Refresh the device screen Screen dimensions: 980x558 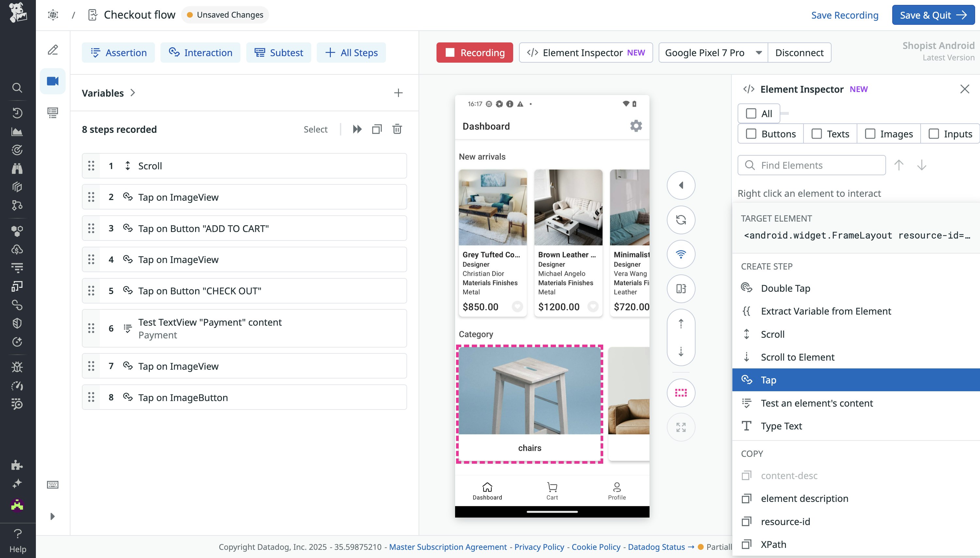681,220
